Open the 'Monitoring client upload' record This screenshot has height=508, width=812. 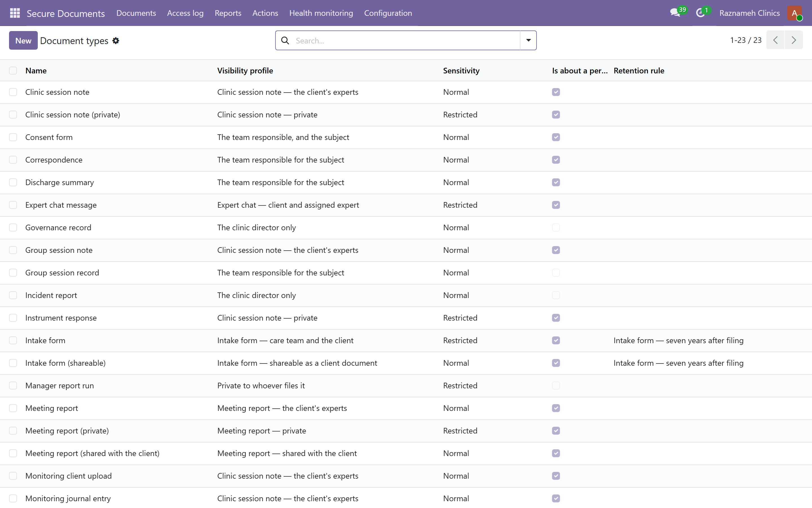[69, 476]
